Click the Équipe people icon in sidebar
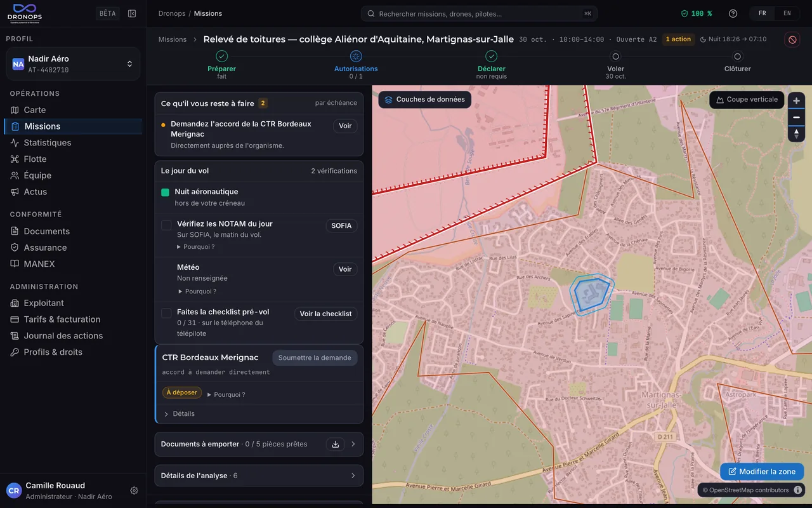This screenshot has height=508, width=812. point(15,175)
